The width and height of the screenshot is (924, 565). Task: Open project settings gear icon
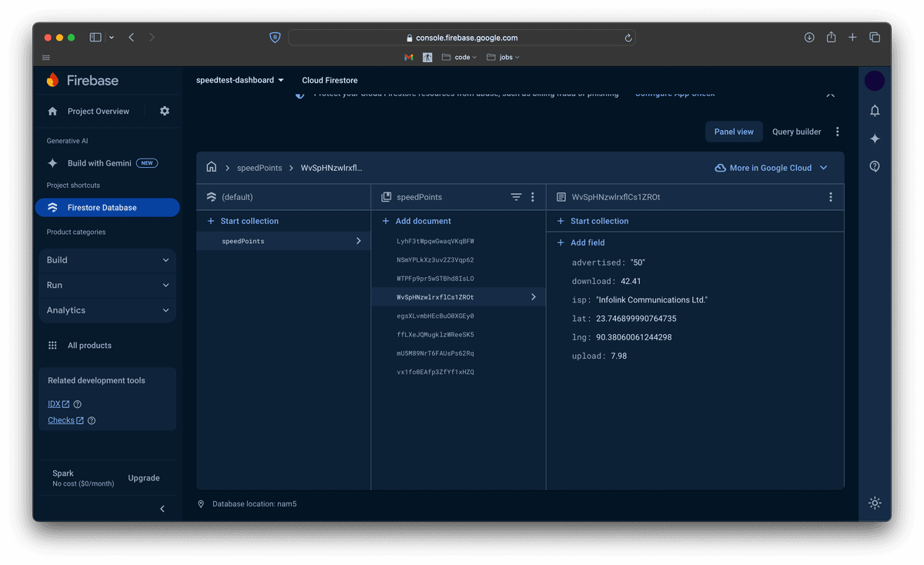click(165, 111)
